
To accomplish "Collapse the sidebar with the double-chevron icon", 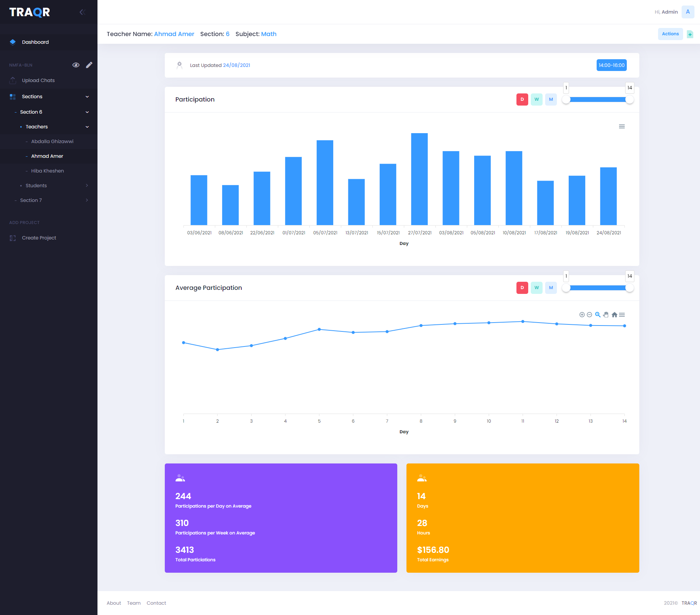I will point(82,12).
